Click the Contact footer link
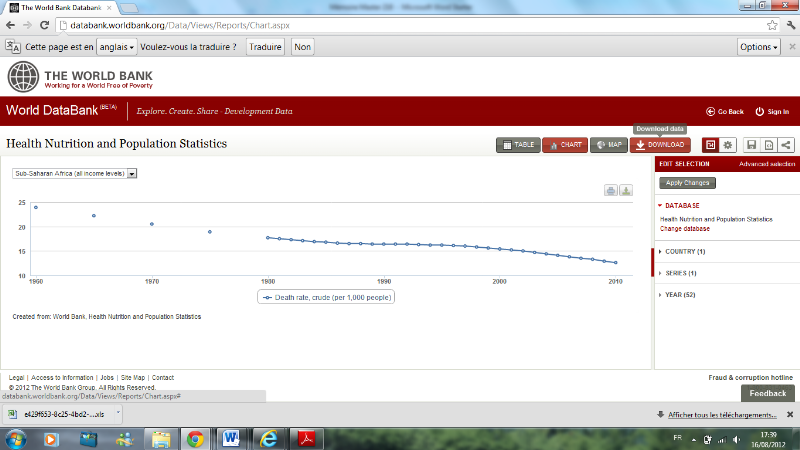Screen dimensions: 800x450 pyautogui.click(x=163, y=378)
